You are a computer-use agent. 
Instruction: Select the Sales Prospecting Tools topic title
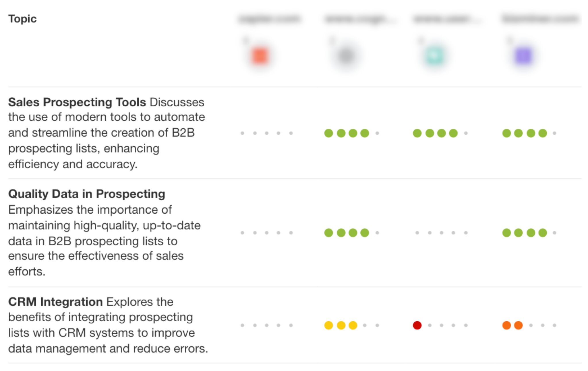(x=77, y=102)
